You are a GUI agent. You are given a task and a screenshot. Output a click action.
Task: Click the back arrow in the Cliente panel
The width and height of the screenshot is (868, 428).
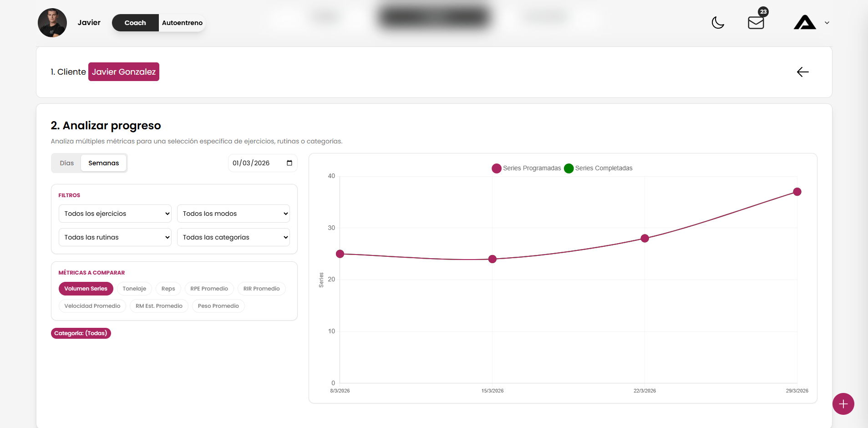coord(802,72)
